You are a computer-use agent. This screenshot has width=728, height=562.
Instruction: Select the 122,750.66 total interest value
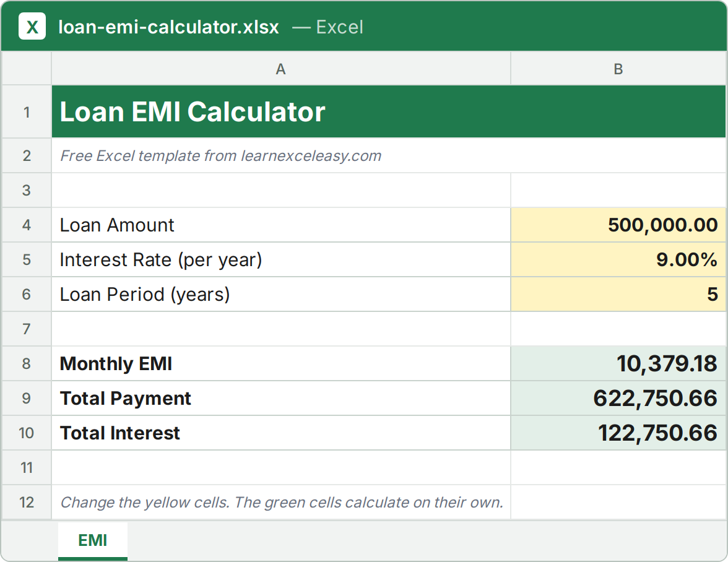coord(618,433)
